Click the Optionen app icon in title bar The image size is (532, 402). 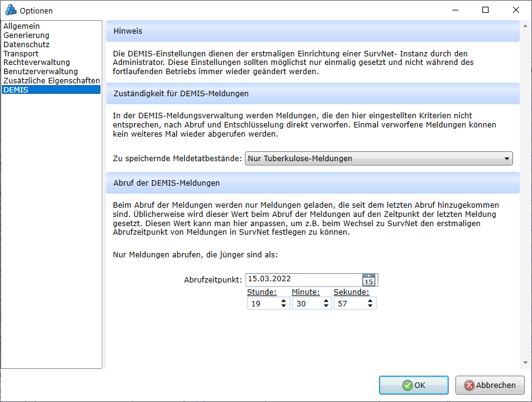(x=10, y=10)
